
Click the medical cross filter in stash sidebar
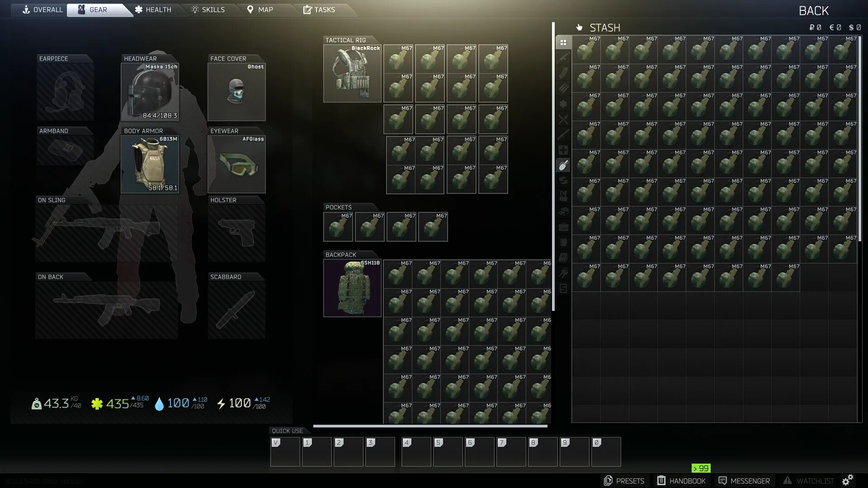[563, 150]
